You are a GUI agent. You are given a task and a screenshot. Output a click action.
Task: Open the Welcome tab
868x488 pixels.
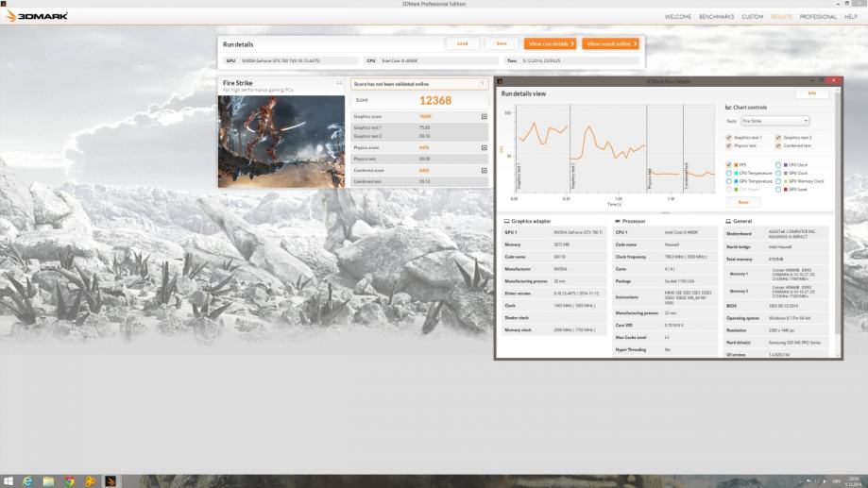(x=677, y=17)
